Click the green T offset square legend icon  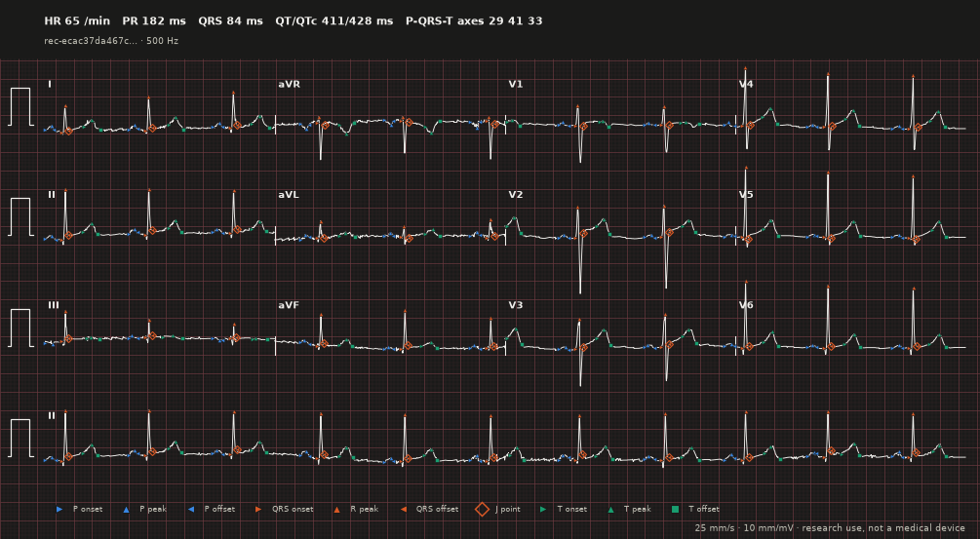coord(675,509)
